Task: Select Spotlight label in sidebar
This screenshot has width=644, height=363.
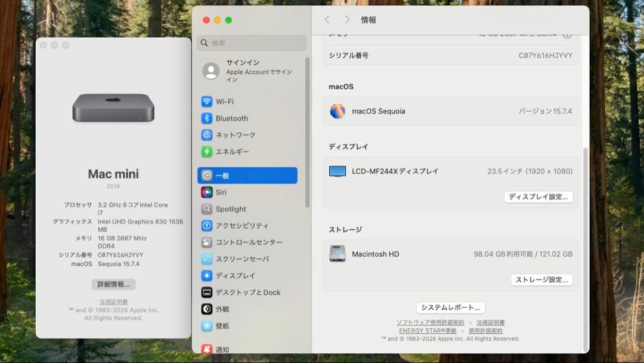Action: pos(231,209)
